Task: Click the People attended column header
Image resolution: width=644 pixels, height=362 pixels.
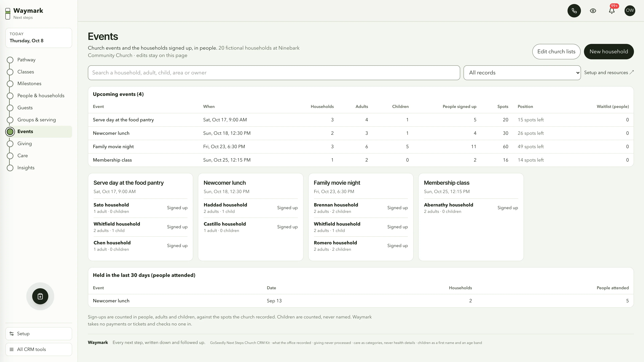Action: pyautogui.click(x=612, y=288)
